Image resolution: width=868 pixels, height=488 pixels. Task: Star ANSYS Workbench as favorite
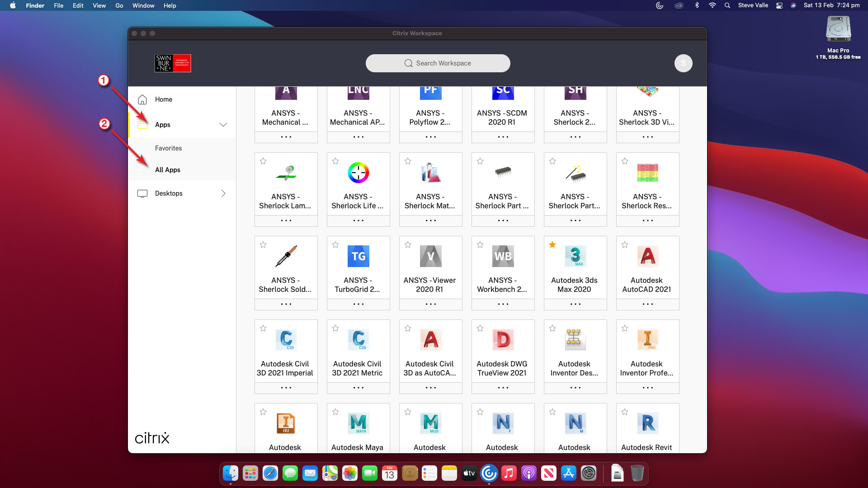[480, 245]
